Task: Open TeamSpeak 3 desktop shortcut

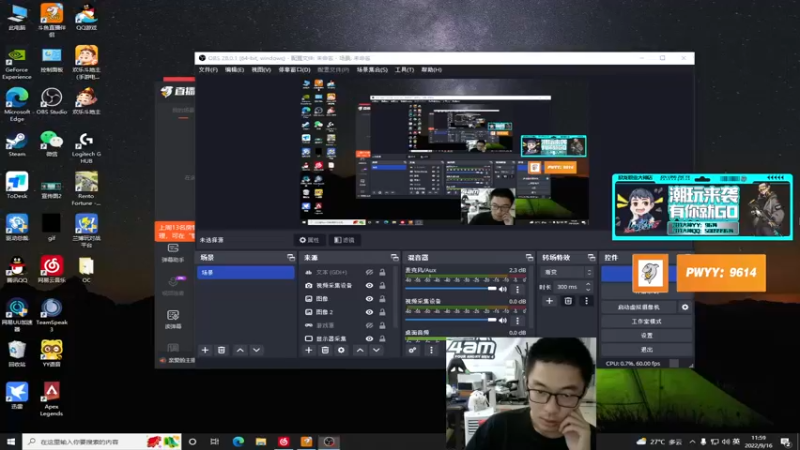Action: click(52, 315)
